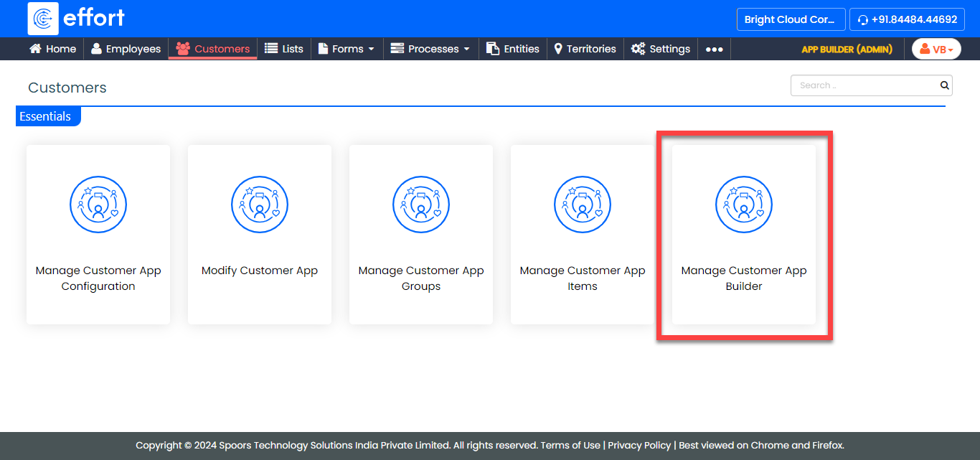980x460 pixels.
Task: Expand the Forms dropdown menu
Action: 347,49
